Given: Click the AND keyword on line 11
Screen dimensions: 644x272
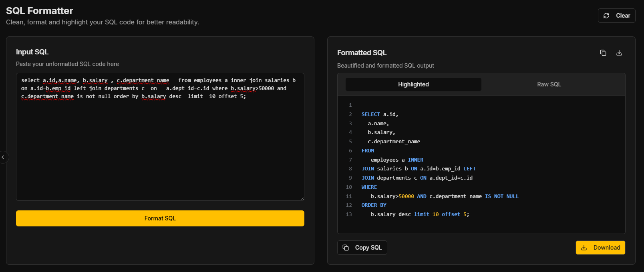Looking at the screenshot, I should click(x=422, y=196).
